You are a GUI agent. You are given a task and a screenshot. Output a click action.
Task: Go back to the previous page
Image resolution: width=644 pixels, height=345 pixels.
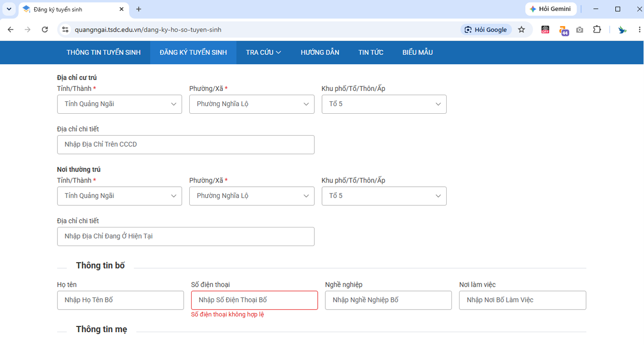tap(11, 30)
